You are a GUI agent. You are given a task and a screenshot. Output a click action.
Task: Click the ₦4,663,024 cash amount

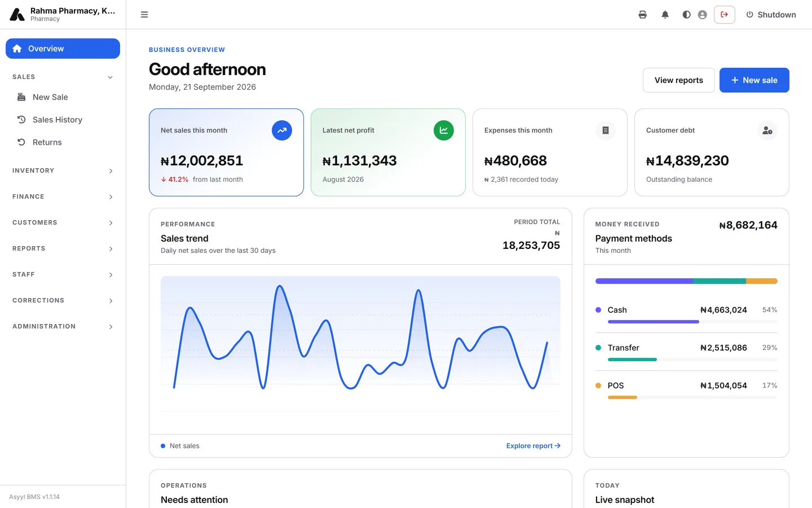click(x=723, y=310)
